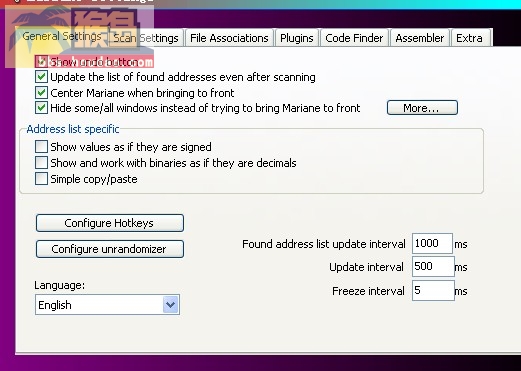Click the Found address list update interval field
Viewport: 521px width, 371px height.
tap(432, 243)
